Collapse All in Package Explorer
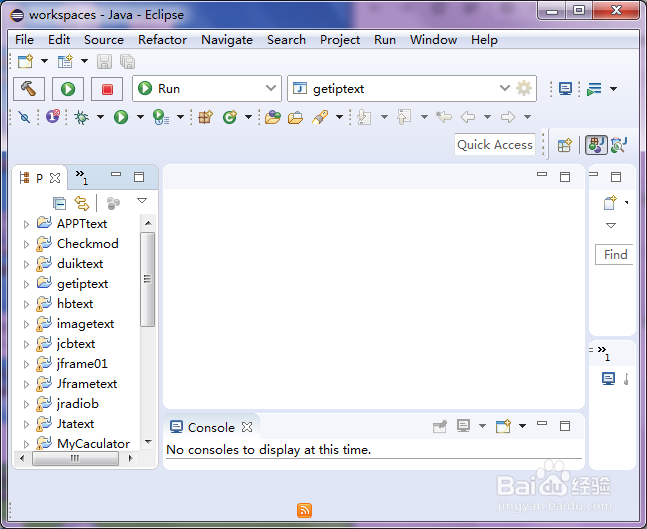The width and height of the screenshot is (647, 529). 59,203
